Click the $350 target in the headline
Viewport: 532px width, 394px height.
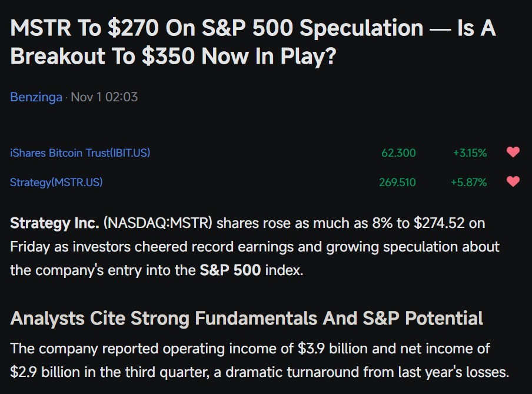(x=168, y=56)
